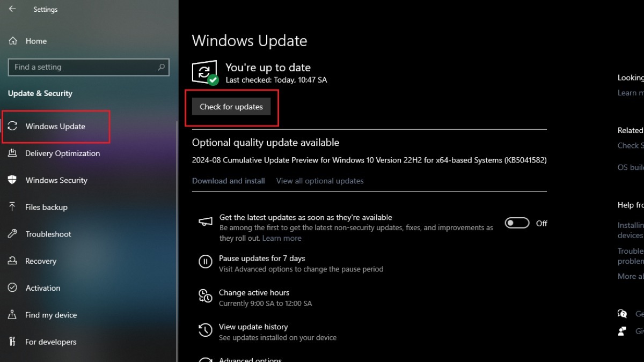Click the For developers icon
The width and height of the screenshot is (644, 362).
13,342
